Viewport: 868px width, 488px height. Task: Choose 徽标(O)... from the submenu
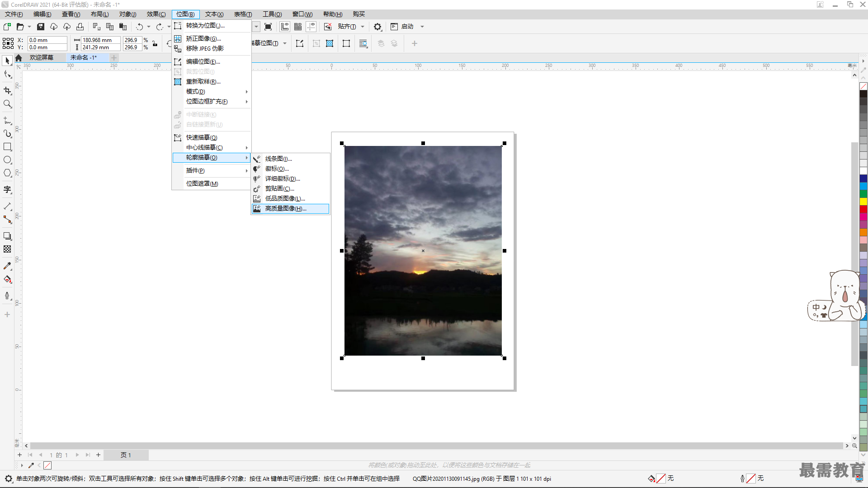pyautogui.click(x=290, y=169)
